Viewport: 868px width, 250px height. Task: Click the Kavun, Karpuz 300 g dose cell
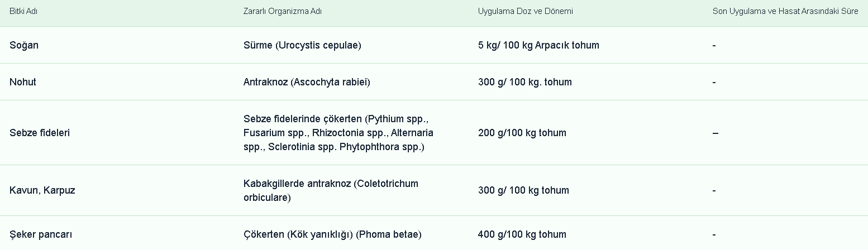(523, 190)
